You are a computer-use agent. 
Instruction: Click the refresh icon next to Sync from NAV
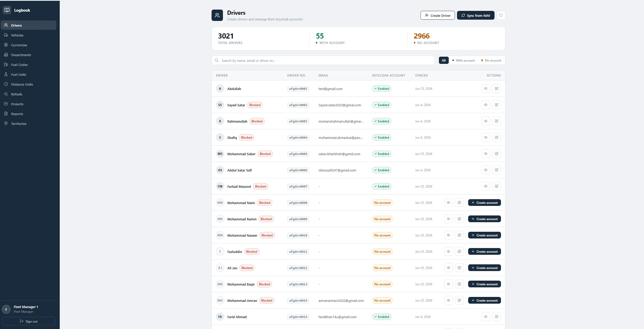501,15
